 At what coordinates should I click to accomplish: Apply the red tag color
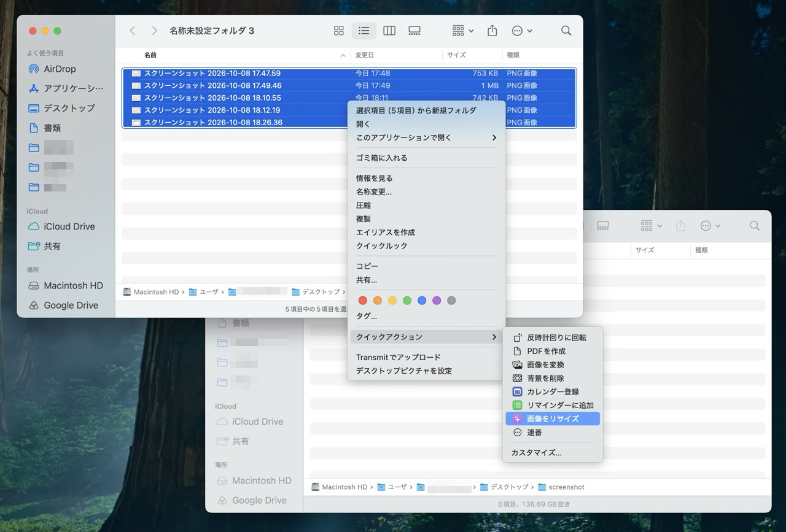click(x=362, y=301)
